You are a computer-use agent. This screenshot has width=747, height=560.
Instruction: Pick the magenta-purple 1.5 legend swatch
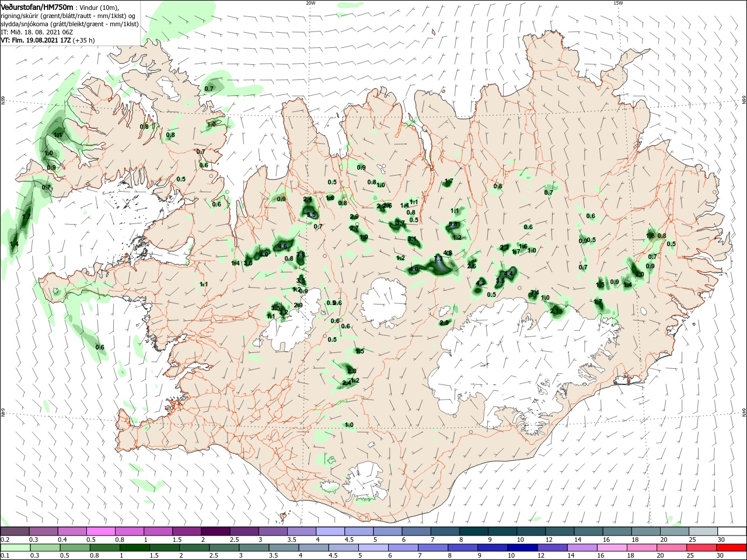(x=187, y=531)
